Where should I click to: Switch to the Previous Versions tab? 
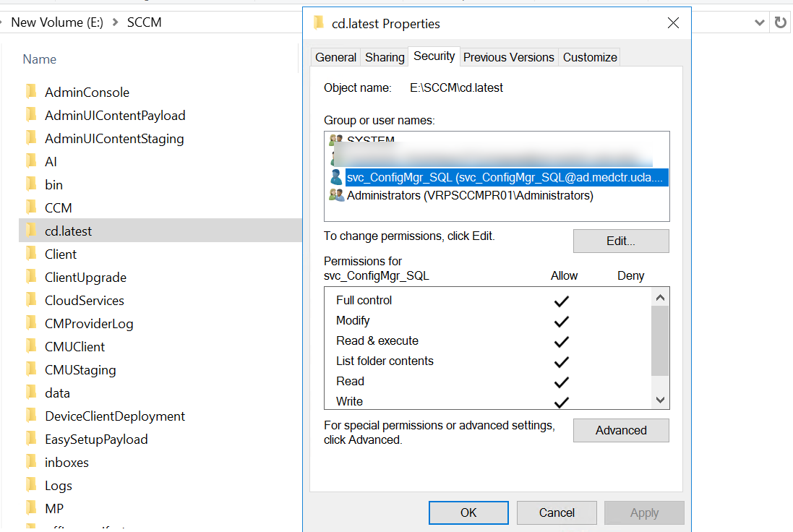click(508, 56)
